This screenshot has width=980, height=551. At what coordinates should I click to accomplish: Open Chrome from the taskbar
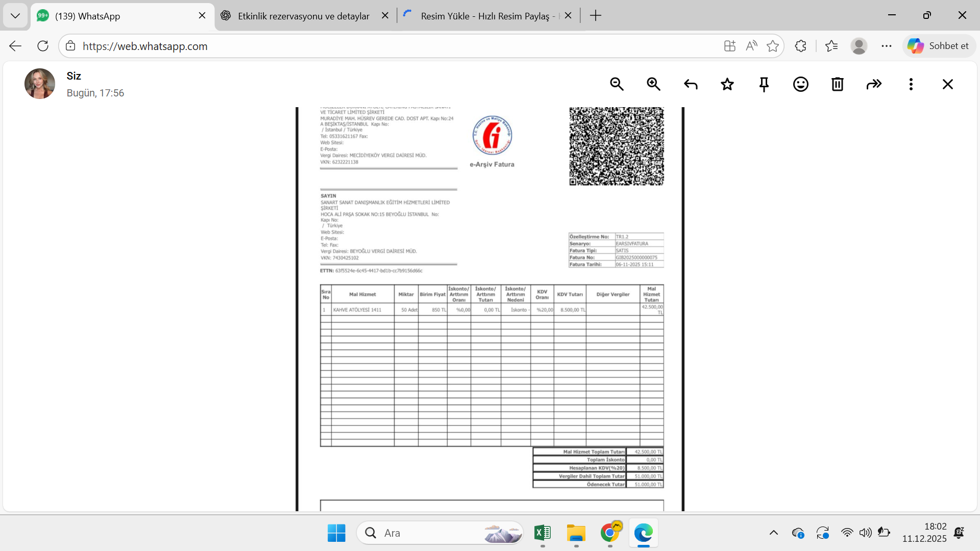610,533
